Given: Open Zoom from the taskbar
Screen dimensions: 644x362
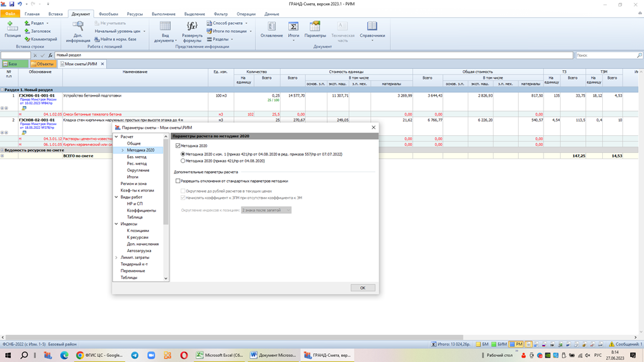Looking at the screenshot, I should (x=151, y=356).
